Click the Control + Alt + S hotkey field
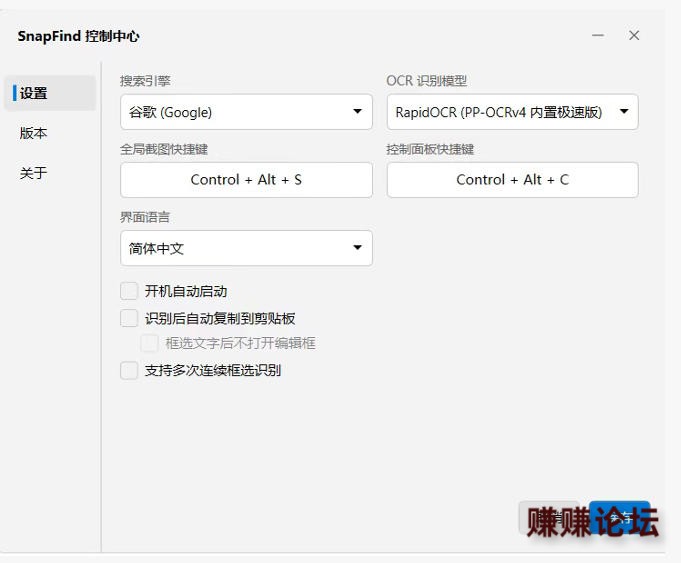 246,180
